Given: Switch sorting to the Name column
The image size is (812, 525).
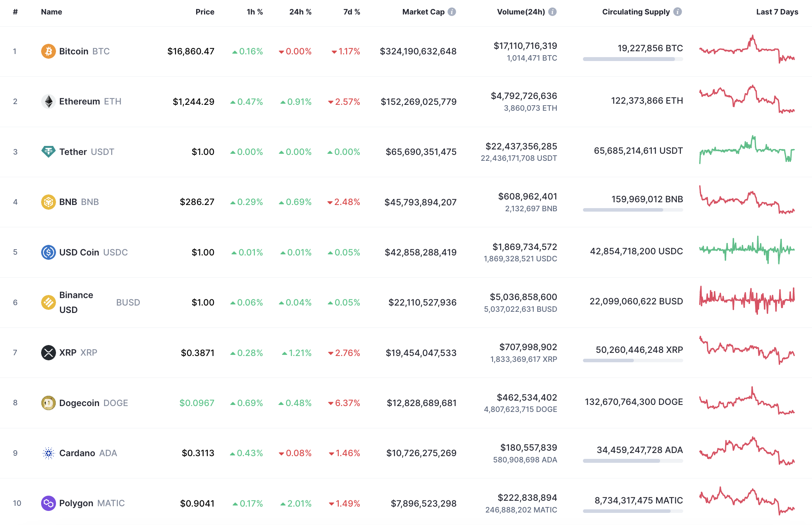Looking at the screenshot, I should [x=51, y=12].
